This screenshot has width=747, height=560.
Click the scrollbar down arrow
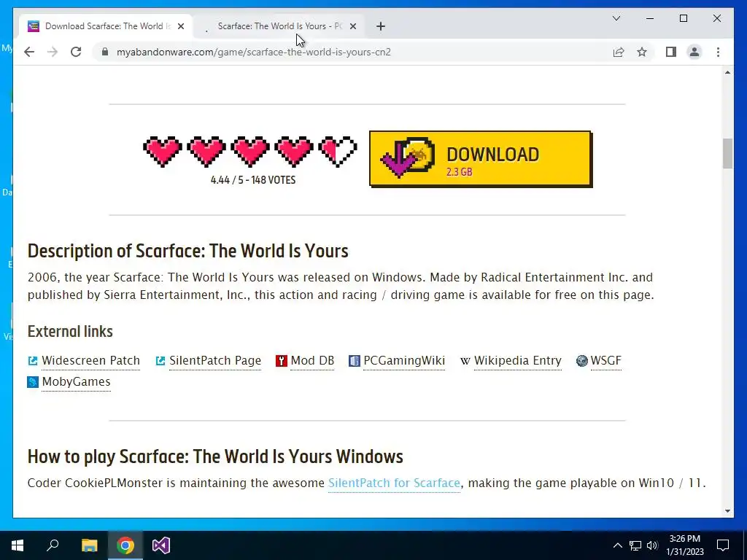click(727, 511)
